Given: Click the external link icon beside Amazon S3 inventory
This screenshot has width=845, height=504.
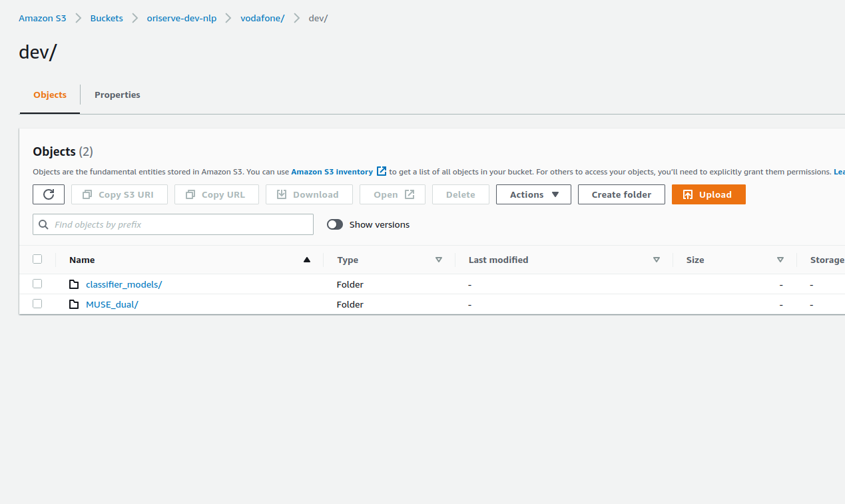Looking at the screenshot, I should pos(382,171).
